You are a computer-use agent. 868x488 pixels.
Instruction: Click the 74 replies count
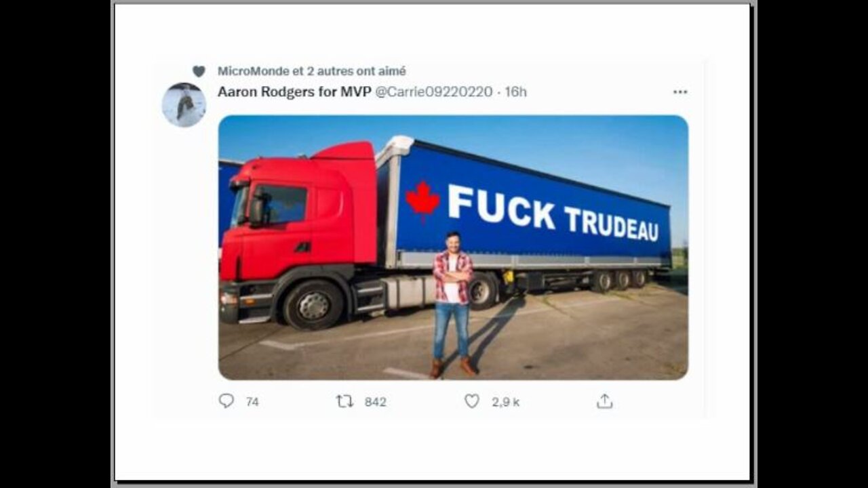click(252, 402)
